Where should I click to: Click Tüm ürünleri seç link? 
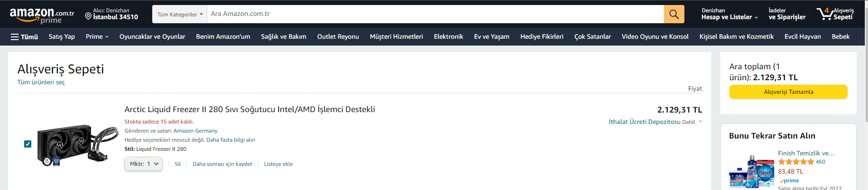tap(41, 82)
